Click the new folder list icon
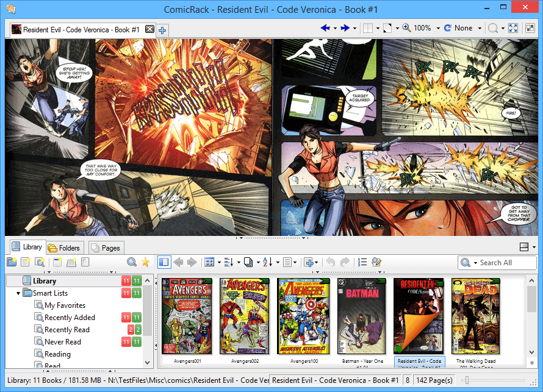This screenshot has width=543, height=392. 12,262
